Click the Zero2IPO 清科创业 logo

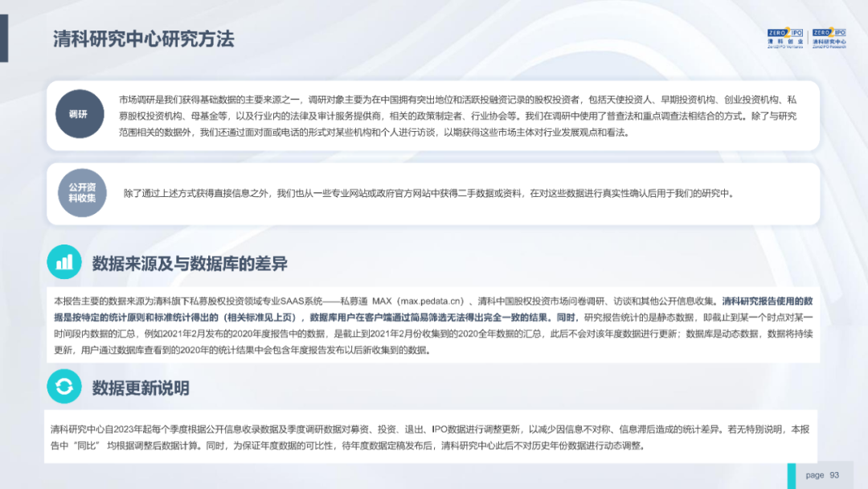coord(785,39)
